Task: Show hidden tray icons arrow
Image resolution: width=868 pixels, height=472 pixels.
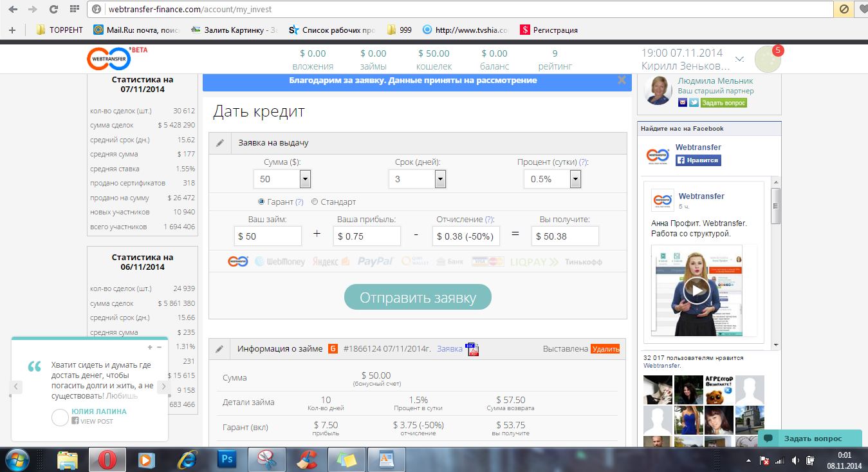Action: (x=749, y=461)
